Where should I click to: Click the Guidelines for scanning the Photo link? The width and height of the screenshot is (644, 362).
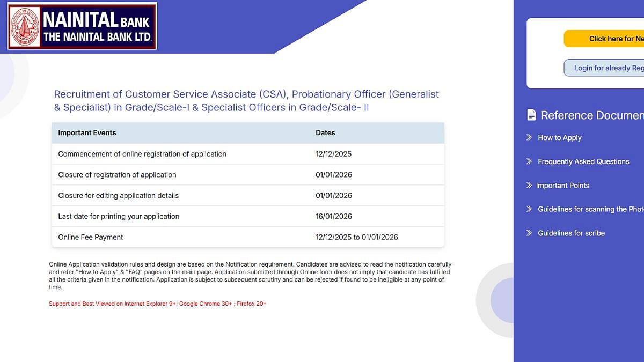588,209
